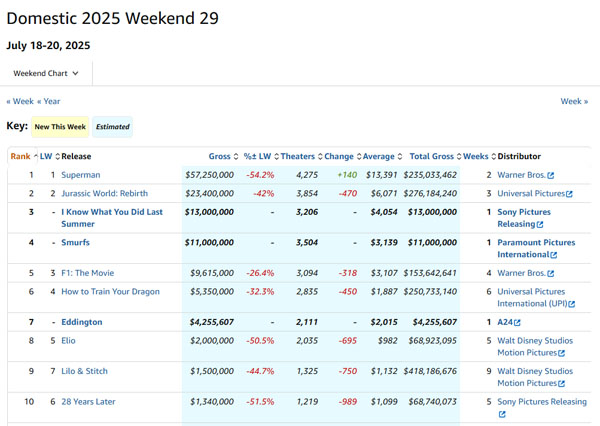Sort table by Theaters column header
The width and height of the screenshot is (600, 426).
[x=301, y=156]
